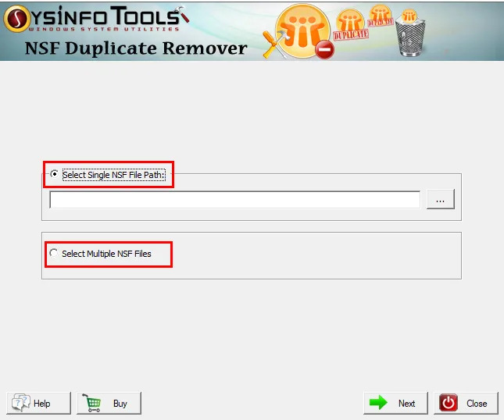The image size is (504, 420).
Task: Click the green Next arrow icon
Action: 379,402
